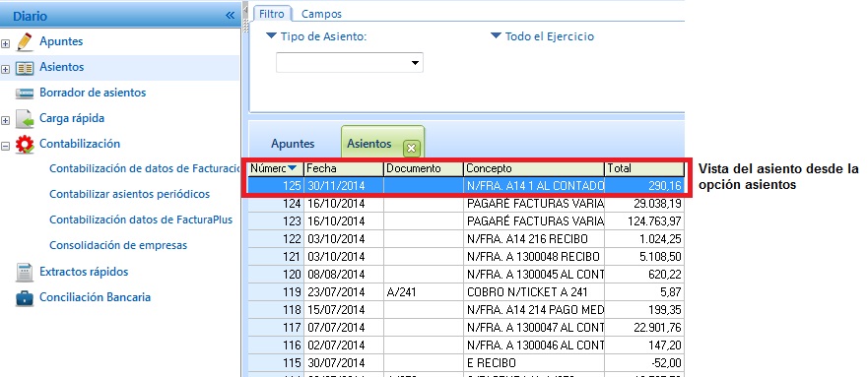Expand the Asientos tree node

click(6, 69)
